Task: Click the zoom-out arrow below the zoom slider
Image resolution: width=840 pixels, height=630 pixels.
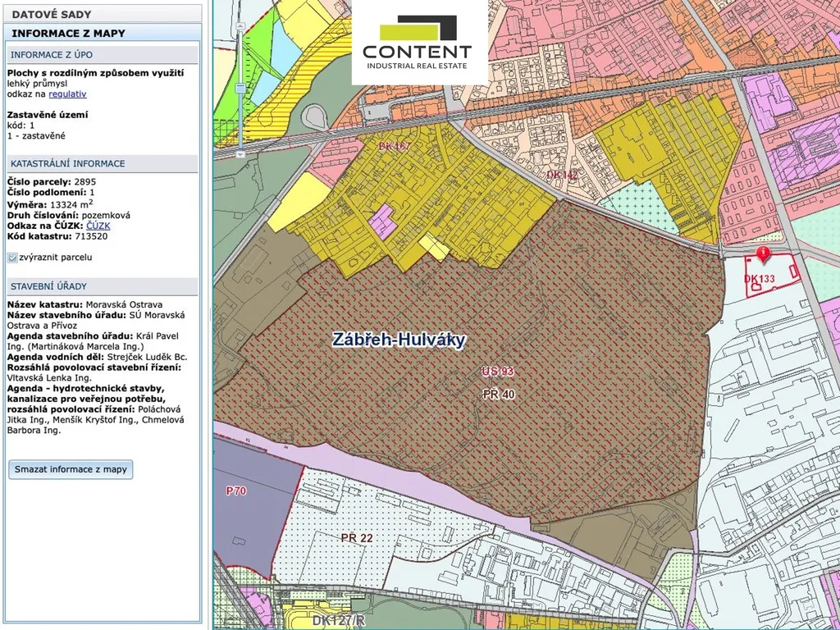Action: 240,153
